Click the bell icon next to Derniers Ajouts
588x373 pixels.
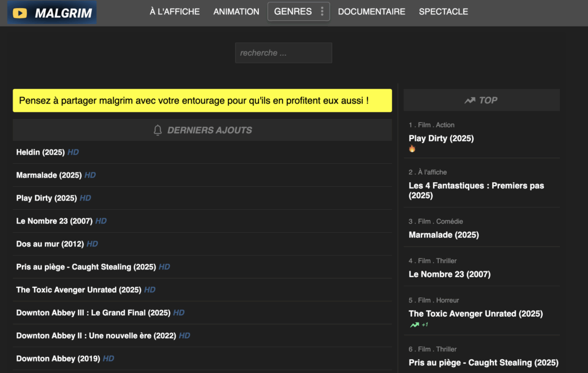[158, 130]
